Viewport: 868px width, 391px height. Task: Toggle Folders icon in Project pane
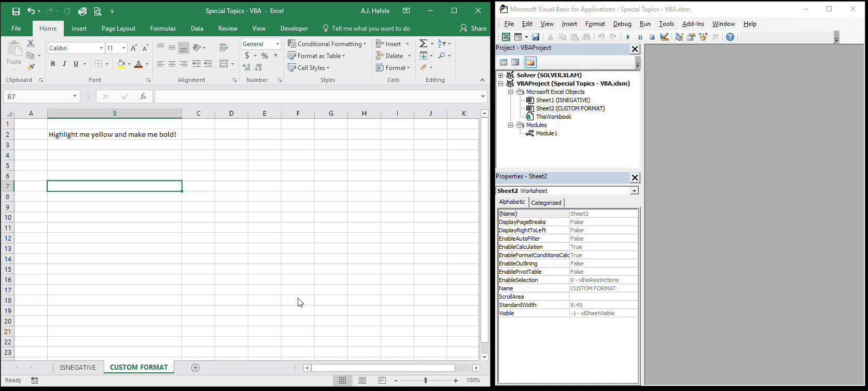(x=530, y=62)
